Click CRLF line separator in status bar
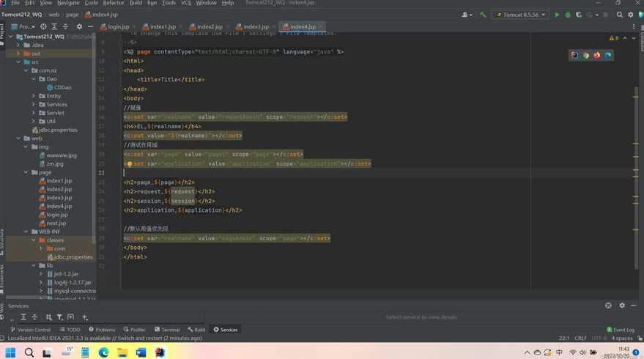The height and width of the screenshot is (359, 644). (580, 338)
